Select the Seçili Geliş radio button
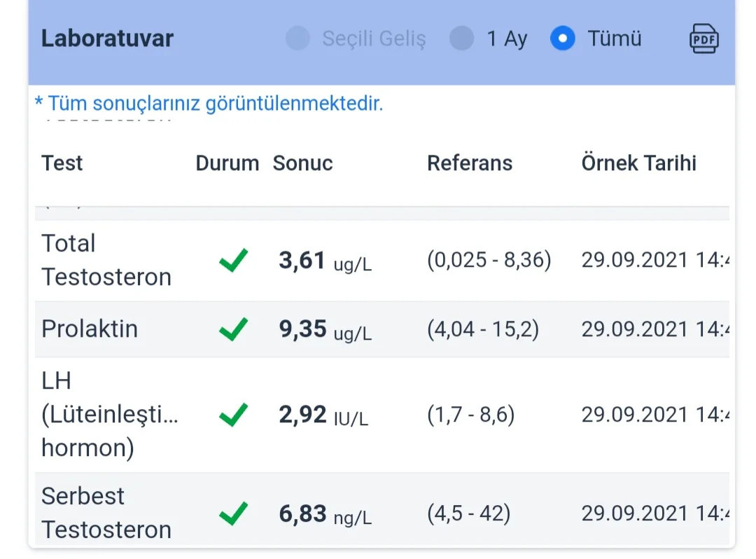 coord(297,39)
